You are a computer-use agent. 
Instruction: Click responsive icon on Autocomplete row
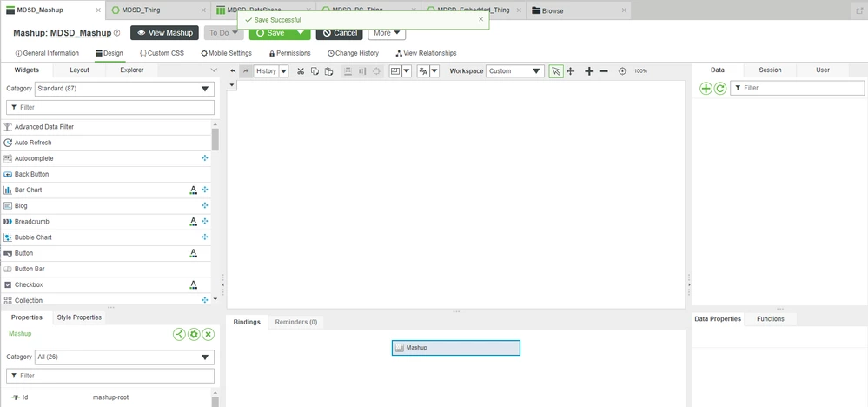[205, 158]
